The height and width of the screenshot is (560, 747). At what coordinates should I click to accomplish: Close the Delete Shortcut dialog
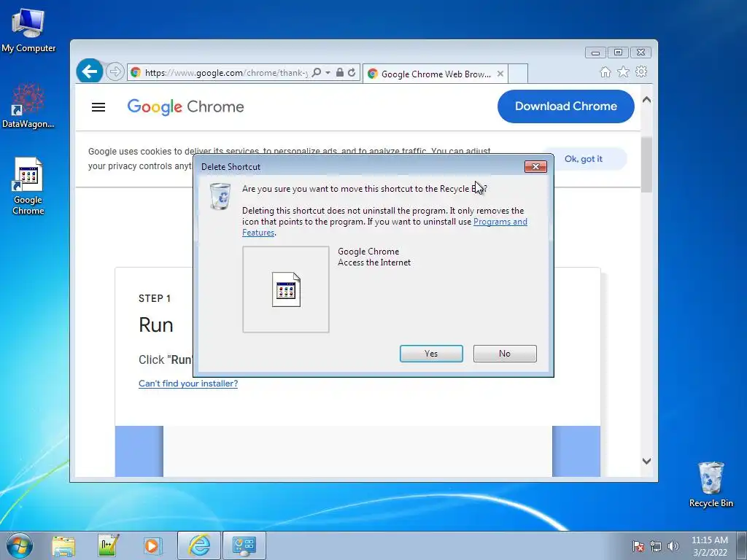click(x=535, y=167)
